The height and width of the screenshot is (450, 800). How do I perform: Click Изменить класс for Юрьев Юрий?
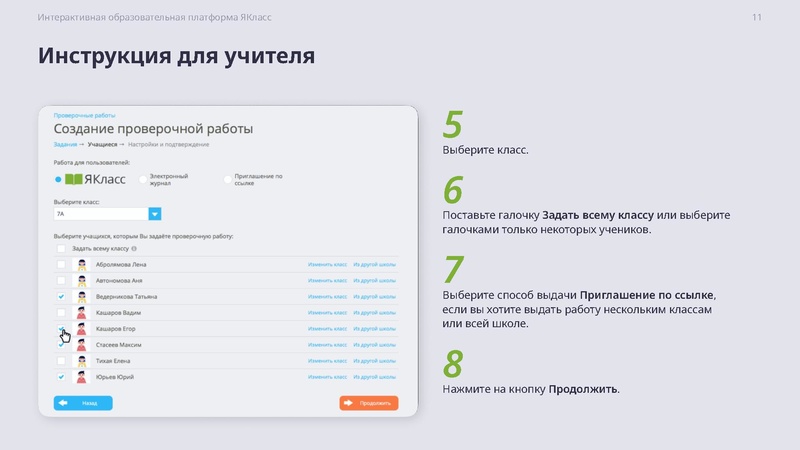tap(328, 377)
